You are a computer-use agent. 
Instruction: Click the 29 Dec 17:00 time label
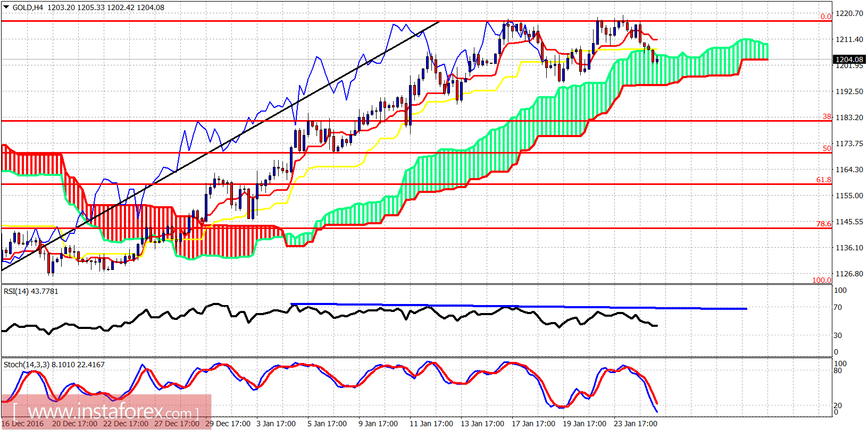coord(228,424)
